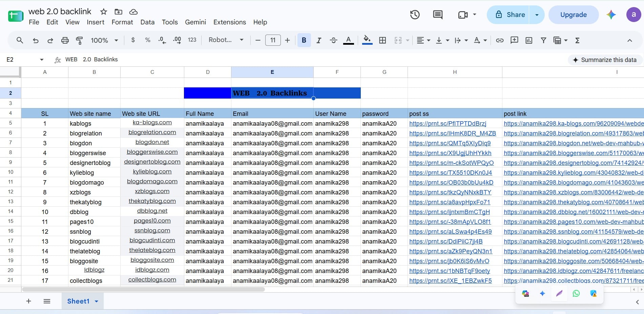Open the Extensions menu

point(230,22)
